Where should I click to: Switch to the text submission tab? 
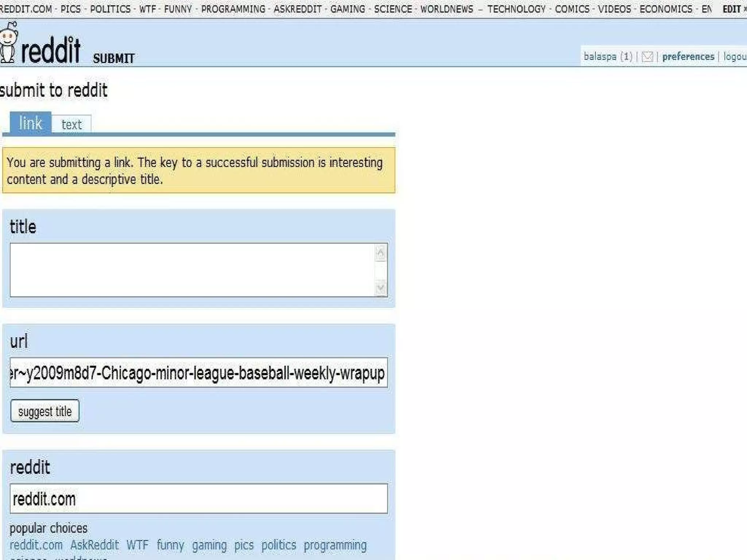[x=71, y=125]
